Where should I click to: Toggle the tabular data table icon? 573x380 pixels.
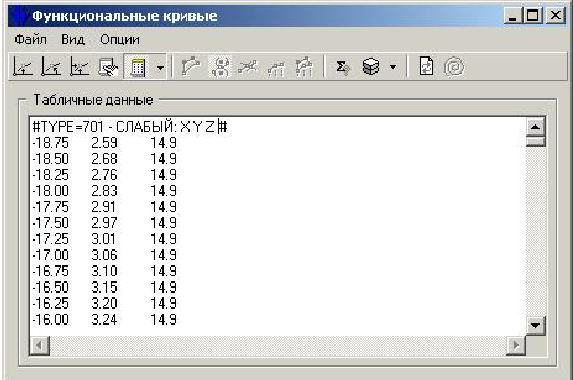click(138, 67)
